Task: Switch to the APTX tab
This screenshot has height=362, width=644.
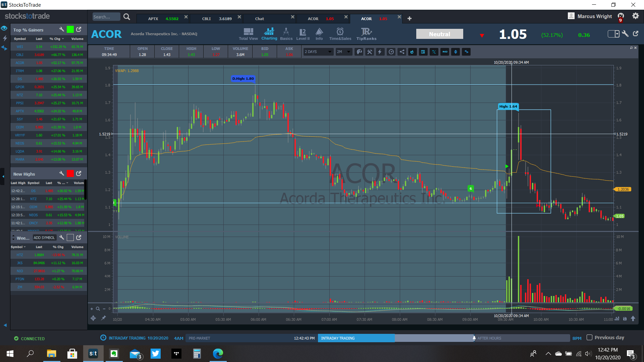Action: point(163,18)
